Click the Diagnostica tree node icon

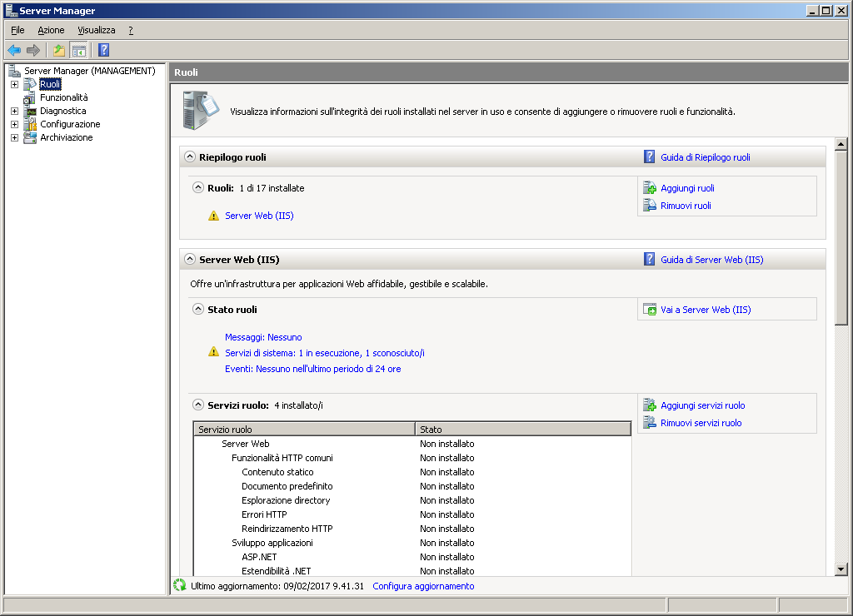click(x=31, y=111)
